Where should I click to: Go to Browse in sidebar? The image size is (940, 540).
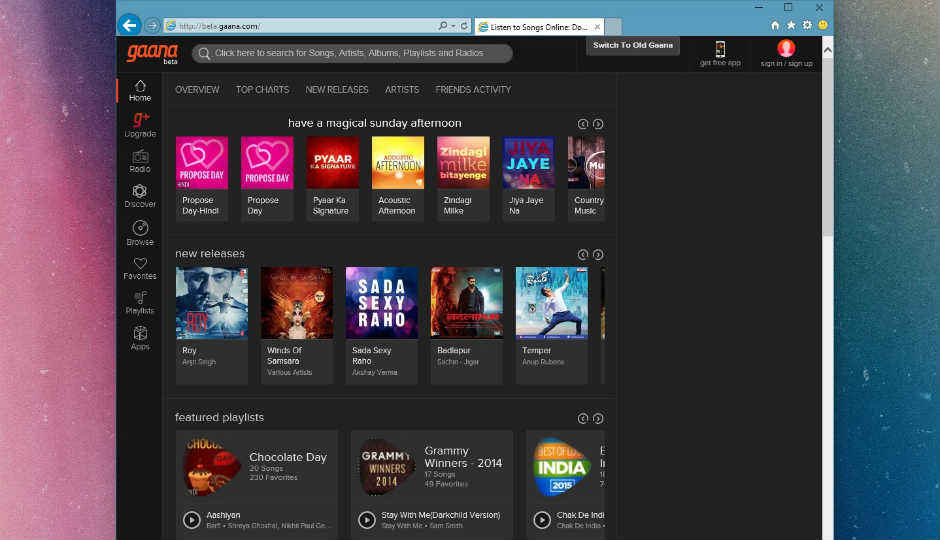(140, 233)
